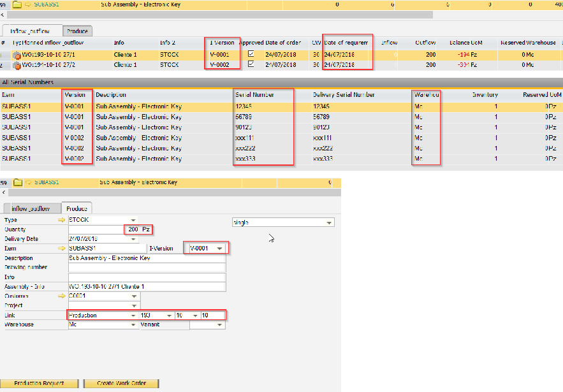The height and width of the screenshot is (392, 563).
Task: Open the Project dropdown
Action: (x=134, y=305)
